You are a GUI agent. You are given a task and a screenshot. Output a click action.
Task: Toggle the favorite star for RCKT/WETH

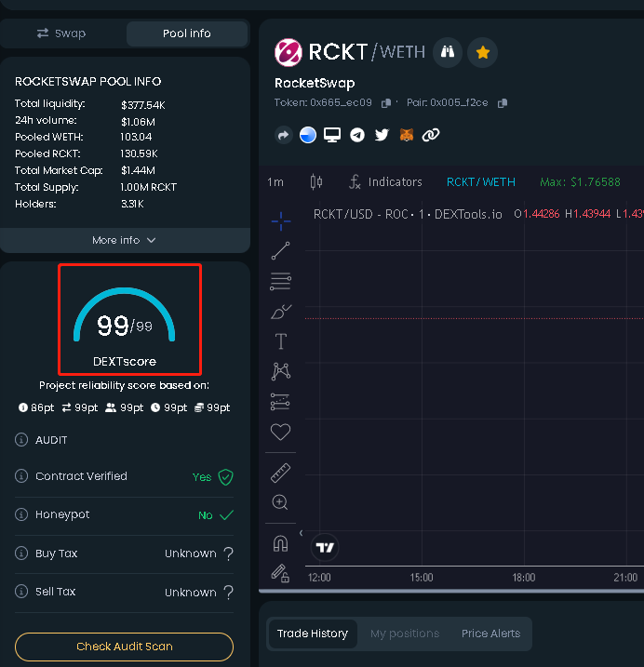(483, 52)
